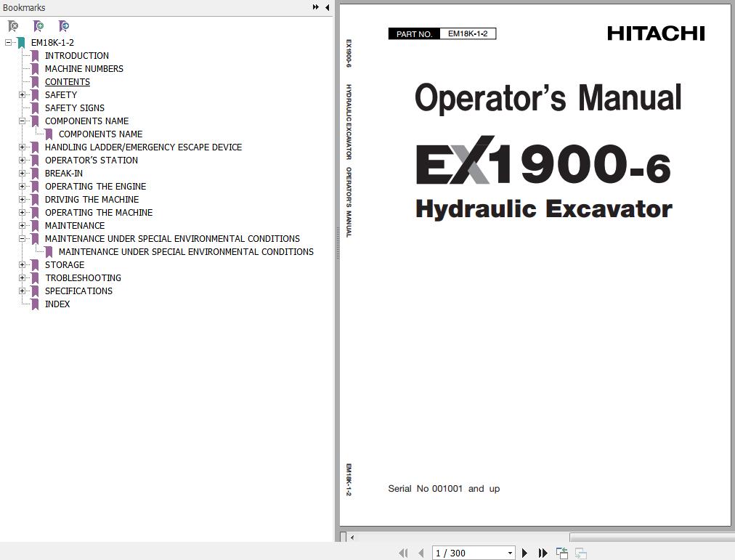The height and width of the screenshot is (560, 735).
Task: Click the SAFETY SIGNS bookmark ribbon icon
Action: (x=35, y=109)
